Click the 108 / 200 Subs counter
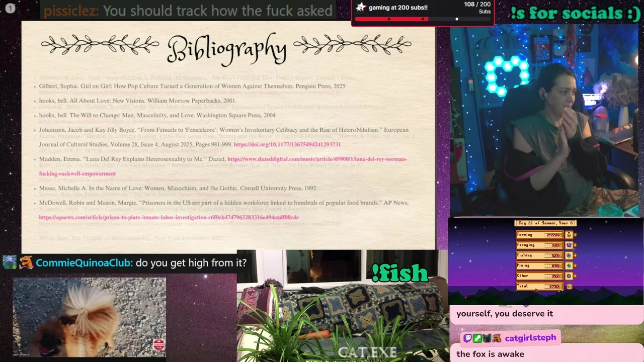The height and width of the screenshot is (362, 644). coord(477,8)
